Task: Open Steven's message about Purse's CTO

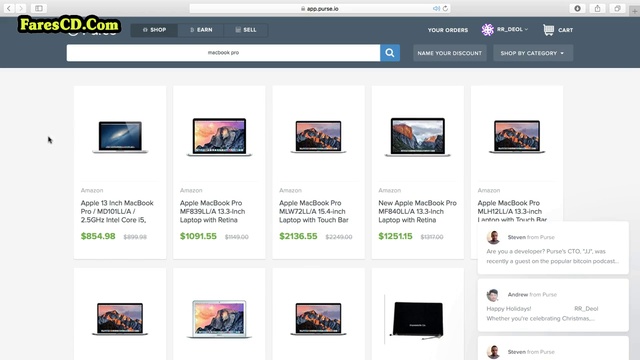Action: 553,248
